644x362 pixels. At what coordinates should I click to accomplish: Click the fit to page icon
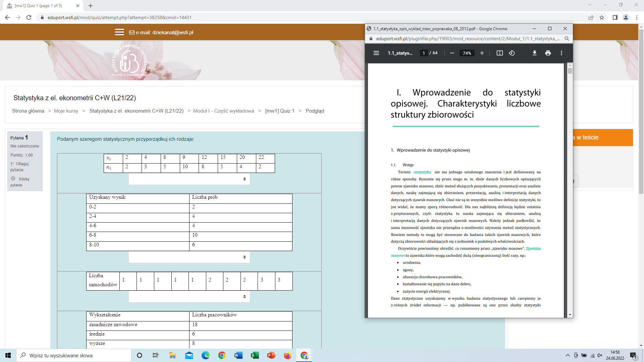pyautogui.click(x=500, y=53)
